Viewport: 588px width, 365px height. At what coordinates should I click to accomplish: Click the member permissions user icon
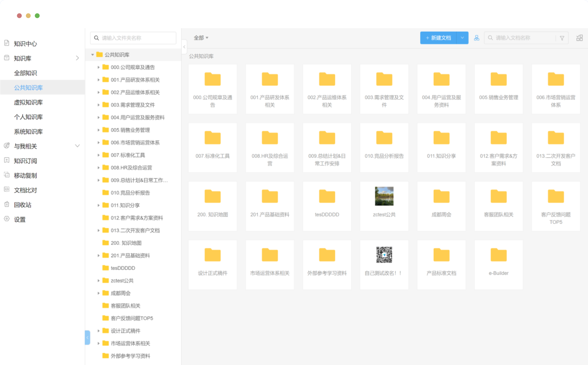pos(477,38)
